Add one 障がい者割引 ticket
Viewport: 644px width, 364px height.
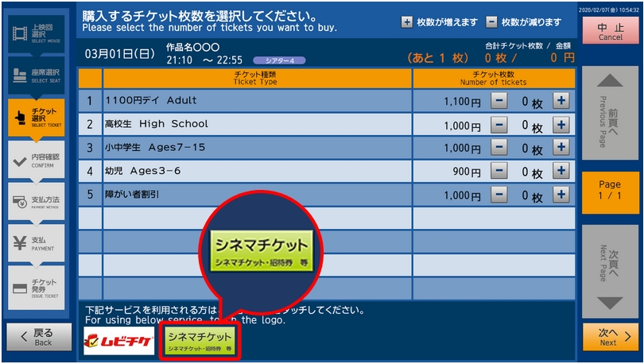click(x=561, y=195)
